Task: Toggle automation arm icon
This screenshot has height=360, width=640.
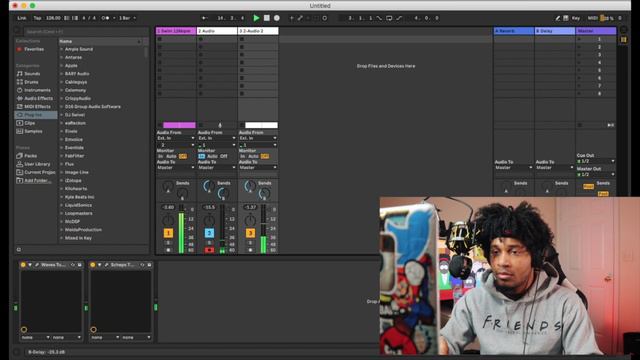Action: (x=300, y=18)
